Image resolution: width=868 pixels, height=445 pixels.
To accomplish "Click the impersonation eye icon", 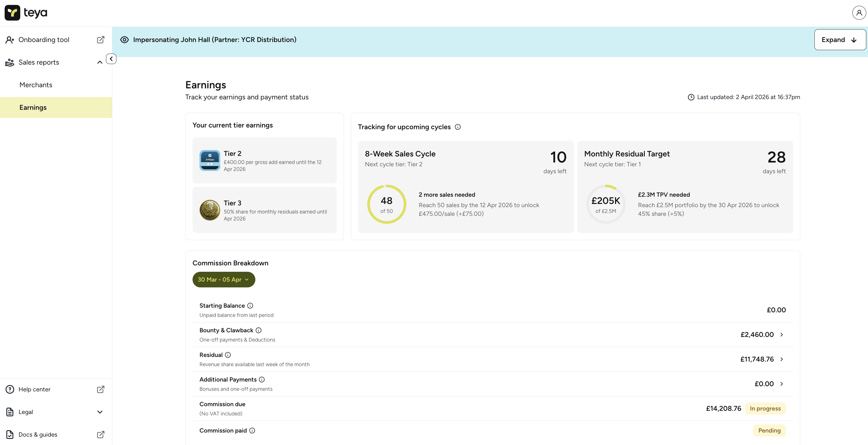I will [124, 40].
